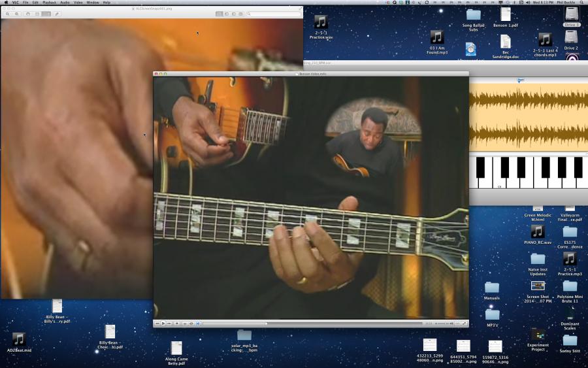
Task: Select the Song Ballad Subs folder
Action: pos(473,20)
